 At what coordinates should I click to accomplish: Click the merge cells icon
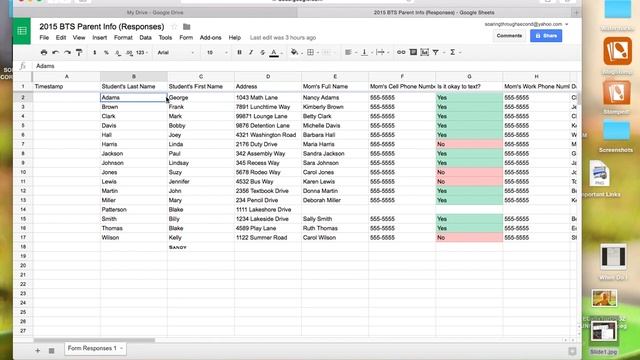tap(327, 52)
